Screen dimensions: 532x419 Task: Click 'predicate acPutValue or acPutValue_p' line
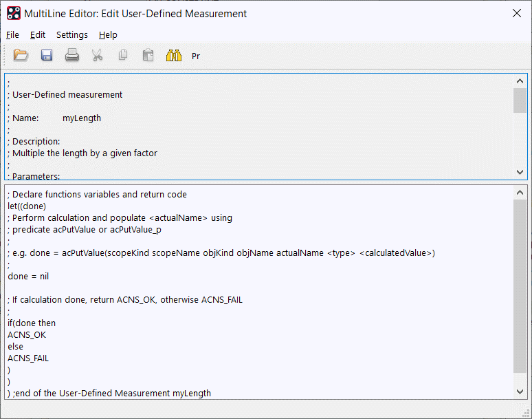point(85,230)
